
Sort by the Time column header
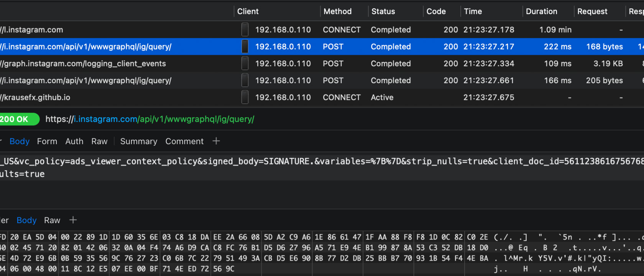click(x=473, y=11)
